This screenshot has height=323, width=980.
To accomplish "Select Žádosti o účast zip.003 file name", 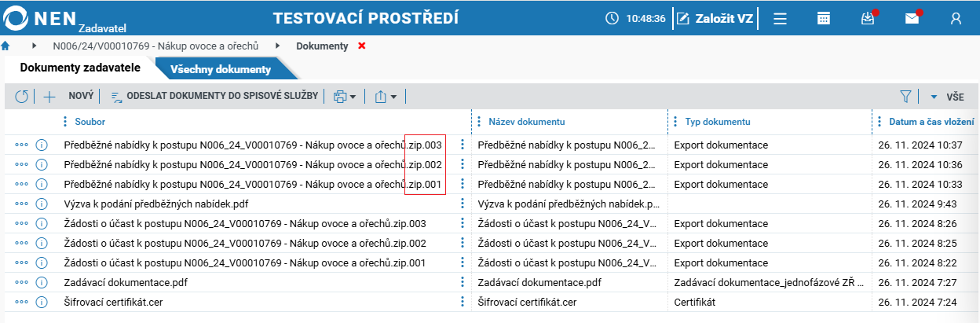I will (x=245, y=223).
